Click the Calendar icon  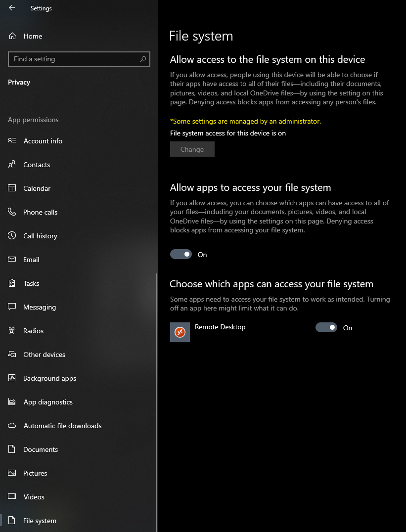click(12, 188)
